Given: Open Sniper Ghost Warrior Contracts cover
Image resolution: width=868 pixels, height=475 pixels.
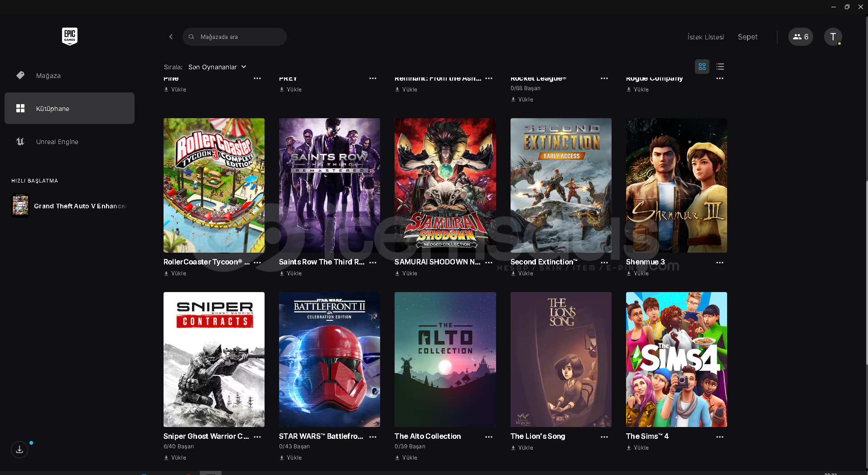Looking at the screenshot, I should click(x=214, y=360).
